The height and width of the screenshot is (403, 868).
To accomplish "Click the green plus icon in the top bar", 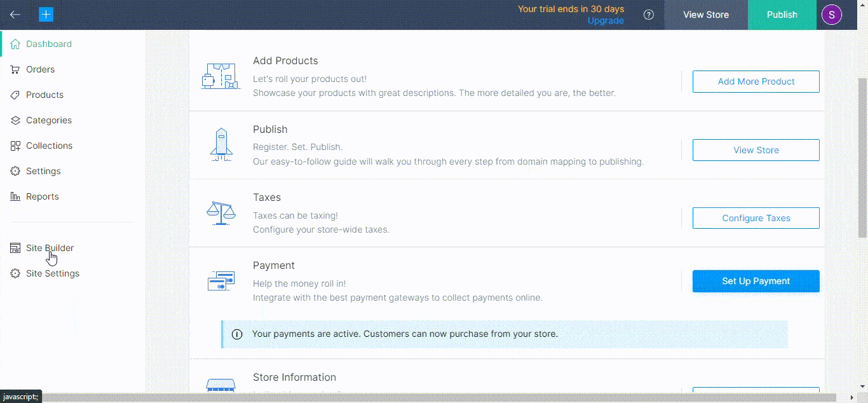I will [x=45, y=13].
